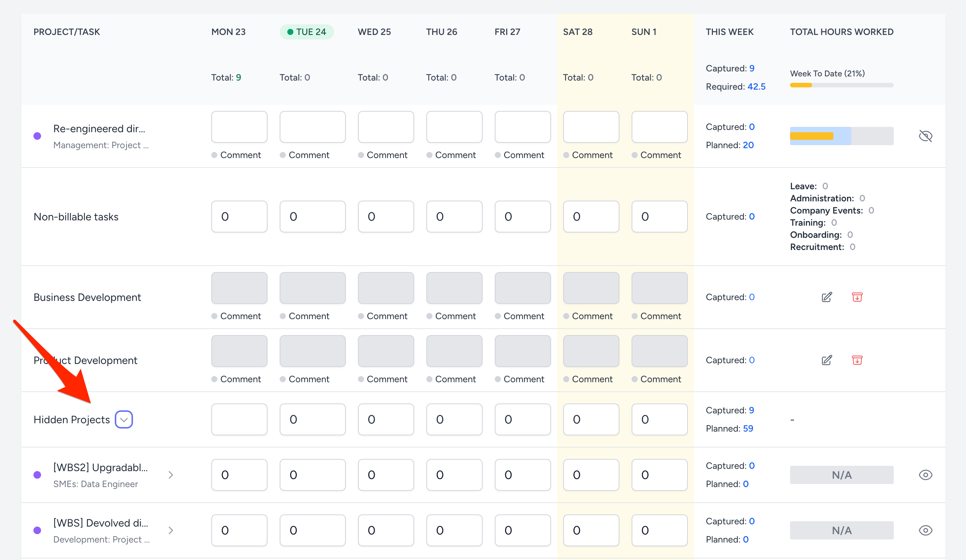Click the Recruitment: 0 entry
Viewport: 966px width, 560px height.
tap(822, 247)
